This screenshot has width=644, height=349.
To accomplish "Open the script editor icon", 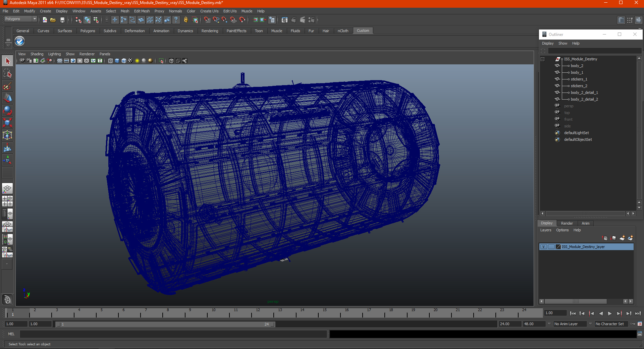I will click(640, 334).
